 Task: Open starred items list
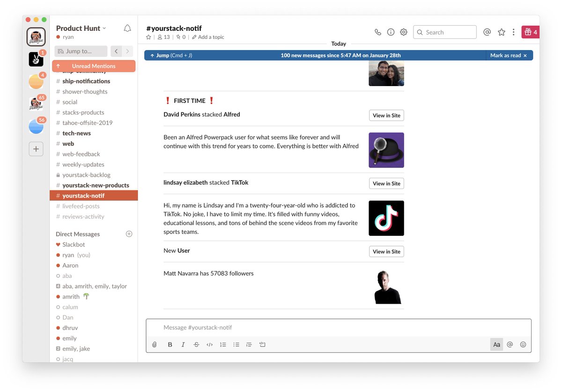(x=502, y=32)
